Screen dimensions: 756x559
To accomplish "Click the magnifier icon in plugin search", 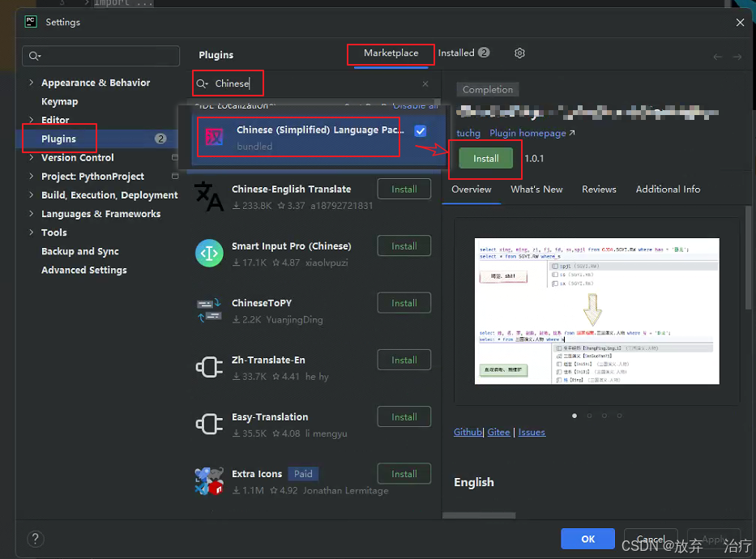I will tap(202, 84).
